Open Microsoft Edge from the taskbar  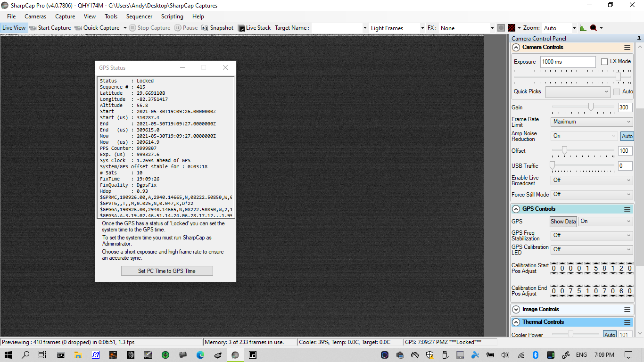tap(200, 355)
